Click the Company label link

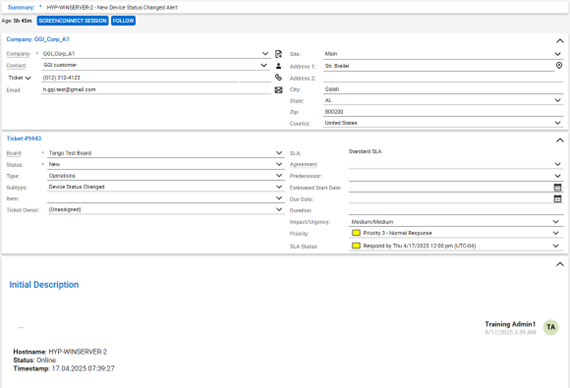coord(18,54)
